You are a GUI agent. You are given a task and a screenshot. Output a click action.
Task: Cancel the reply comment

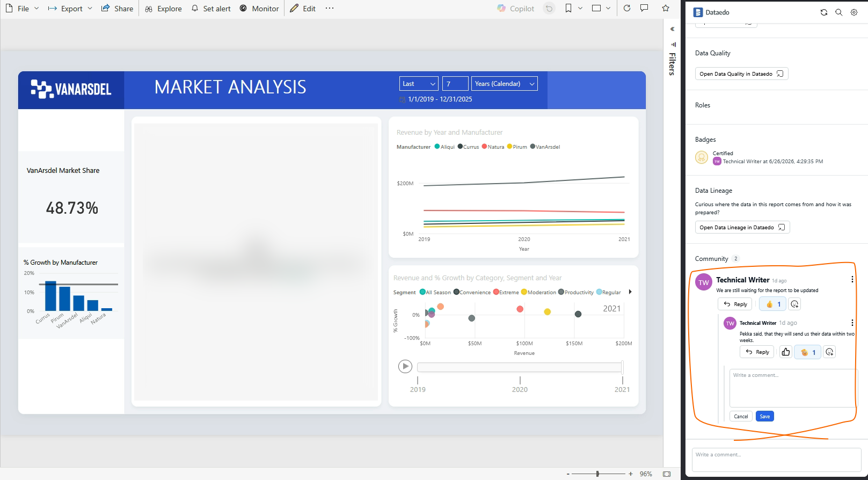[741, 416]
